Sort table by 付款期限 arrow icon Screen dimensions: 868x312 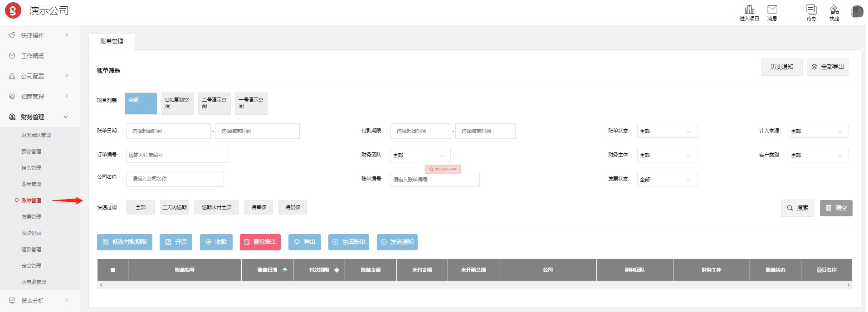(336, 270)
